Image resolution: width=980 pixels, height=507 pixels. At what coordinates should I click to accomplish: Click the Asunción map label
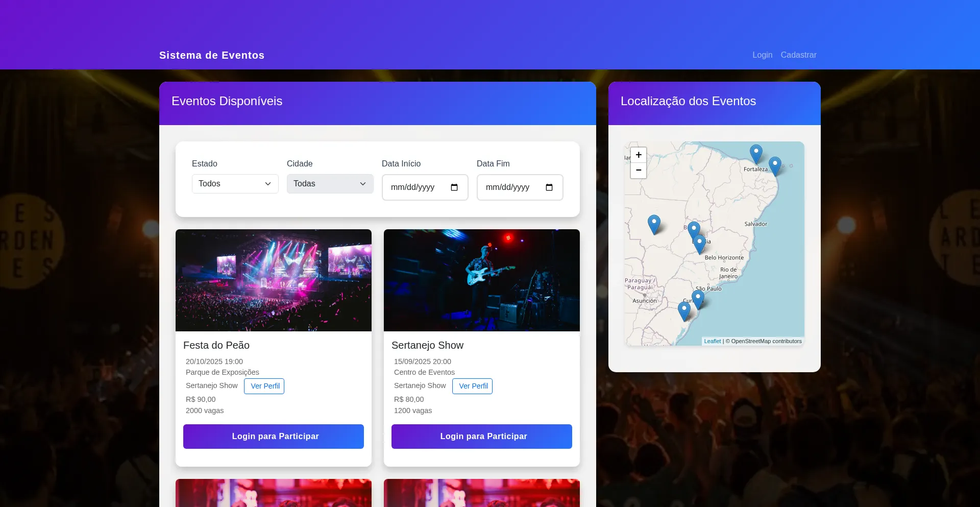coord(645,301)
